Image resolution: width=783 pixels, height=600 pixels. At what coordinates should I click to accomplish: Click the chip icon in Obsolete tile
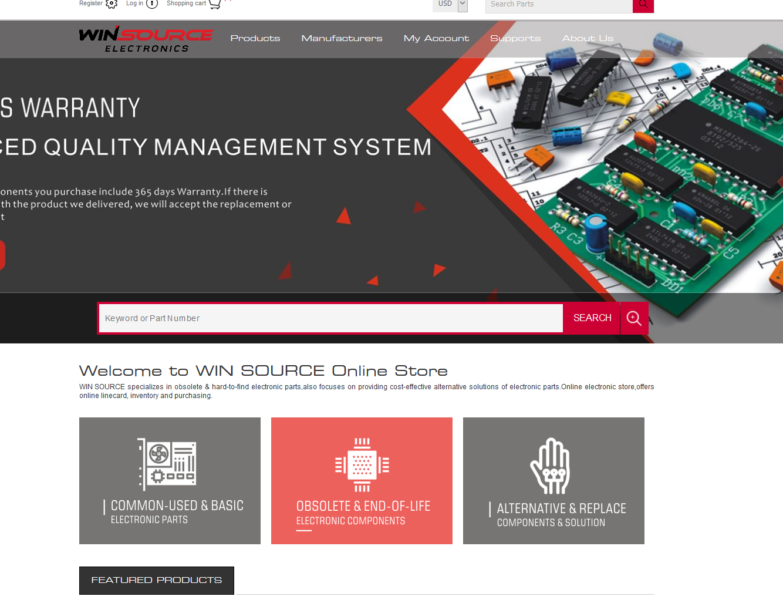(x=361, y=465)
